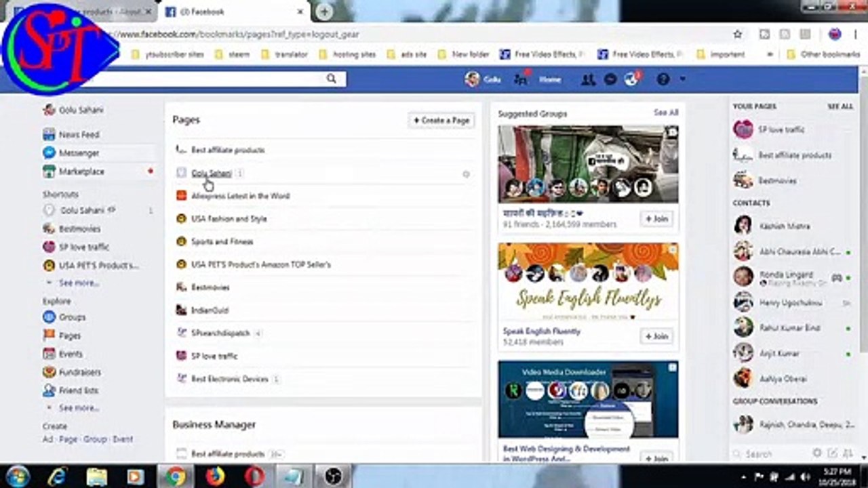Image resolution: width=868 pixels, height=488 pixels.
Task: Open account dropdown arrow in top bar
Action: point(682,79)
